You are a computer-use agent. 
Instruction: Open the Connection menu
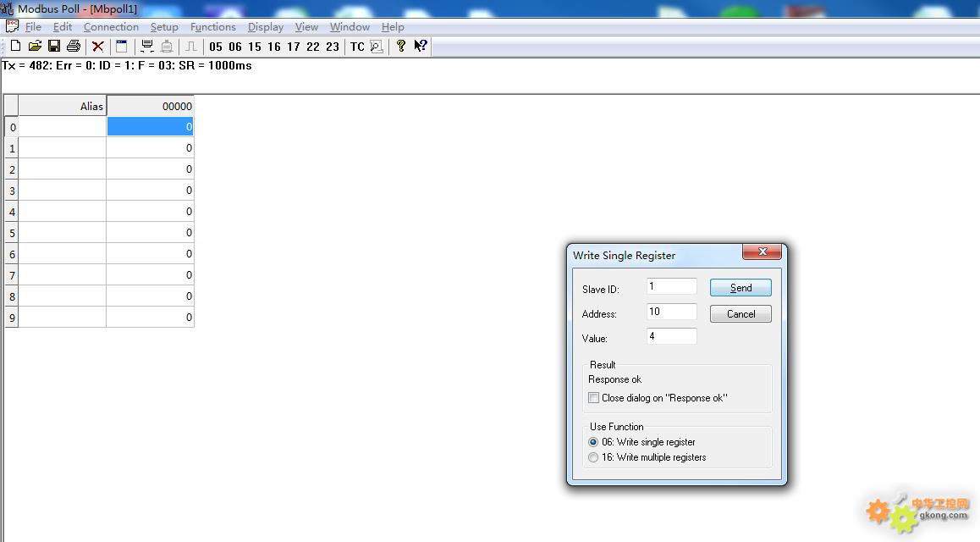[111, 27]
